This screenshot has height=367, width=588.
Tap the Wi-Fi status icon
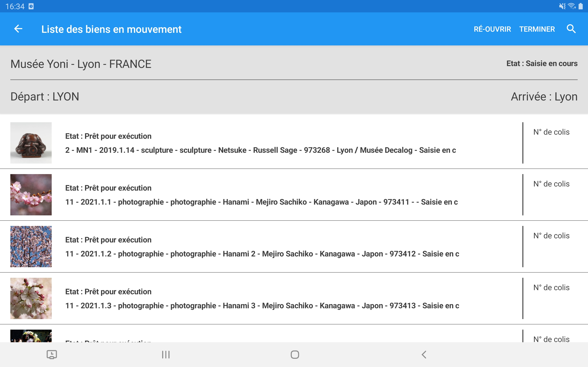pyautogui.click(x=571, y=6)
